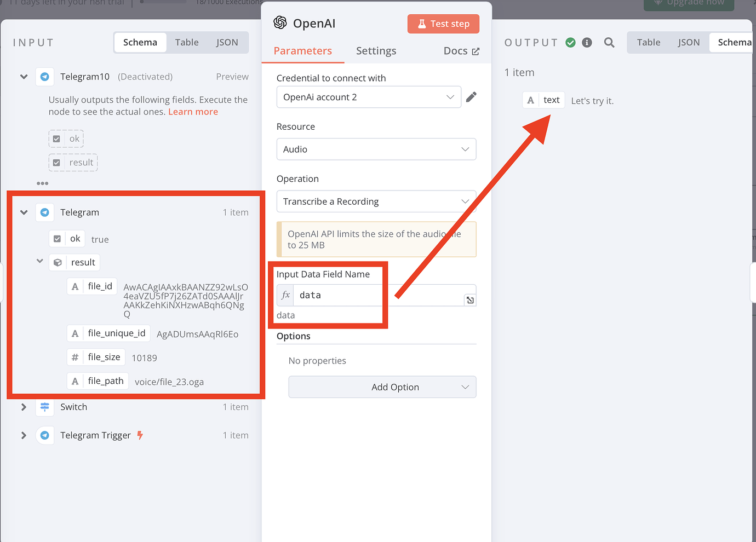Select the Telegram node icon in input panel
The image size is (756, 542).
[x=44, y=212]
